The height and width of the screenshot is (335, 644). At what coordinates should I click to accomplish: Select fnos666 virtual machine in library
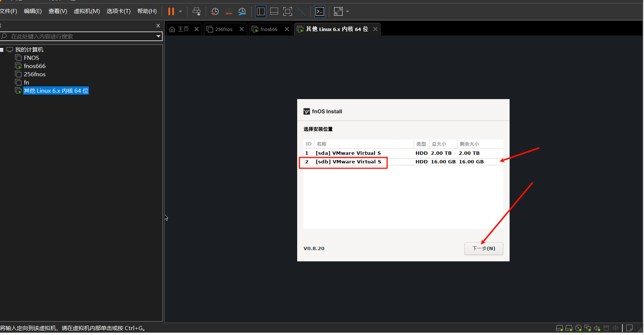[x=35, y=66]
